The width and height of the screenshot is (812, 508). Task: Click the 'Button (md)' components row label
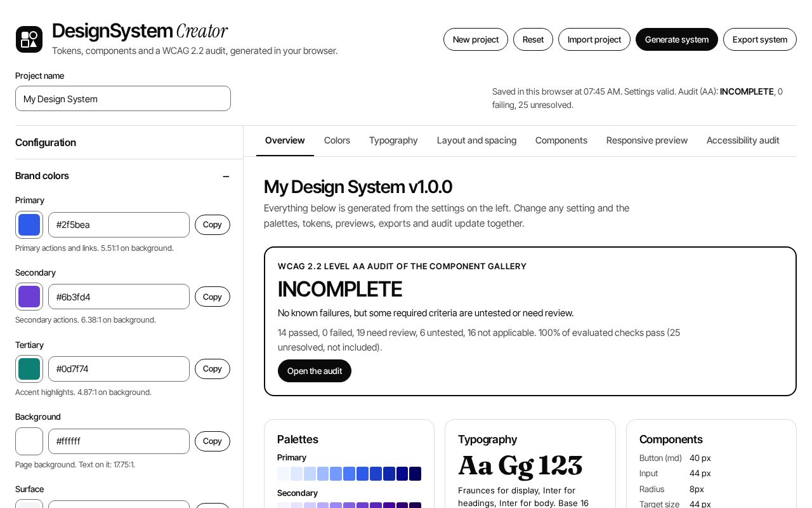[660, 458]
